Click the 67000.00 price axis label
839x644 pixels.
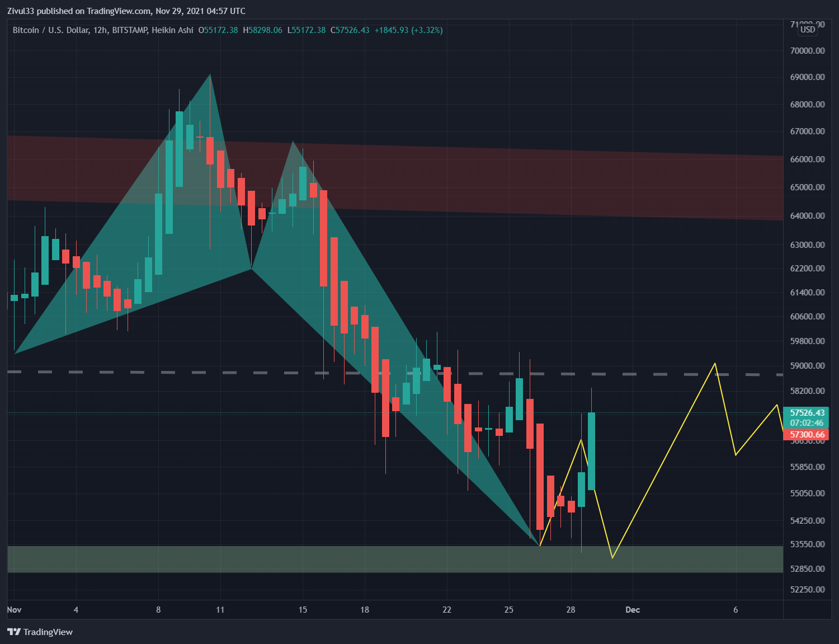pyautogui.click(x=807, y=131)
